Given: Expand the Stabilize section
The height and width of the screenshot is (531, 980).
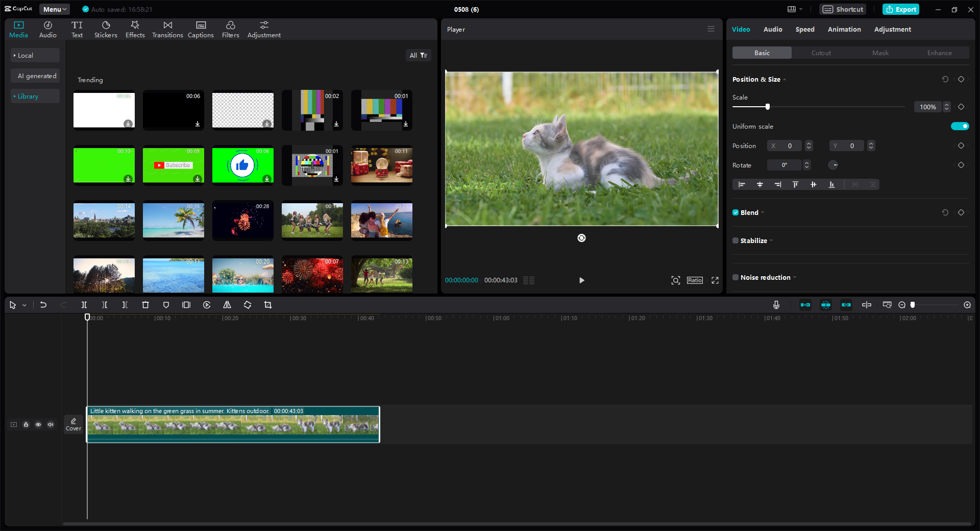Looking at the screenshot, I should (771, 240).
